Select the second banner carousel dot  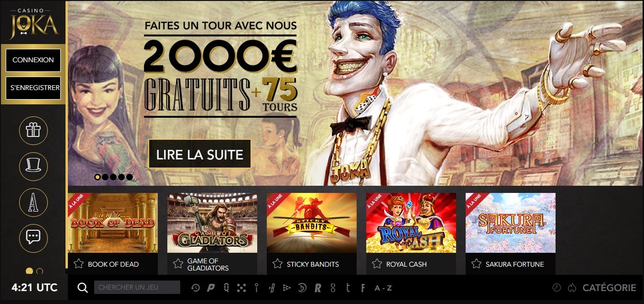(106, 177)
